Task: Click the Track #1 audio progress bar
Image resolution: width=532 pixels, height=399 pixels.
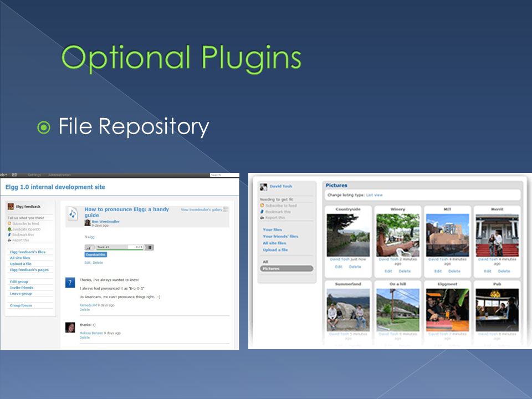Action: [120, 247]
